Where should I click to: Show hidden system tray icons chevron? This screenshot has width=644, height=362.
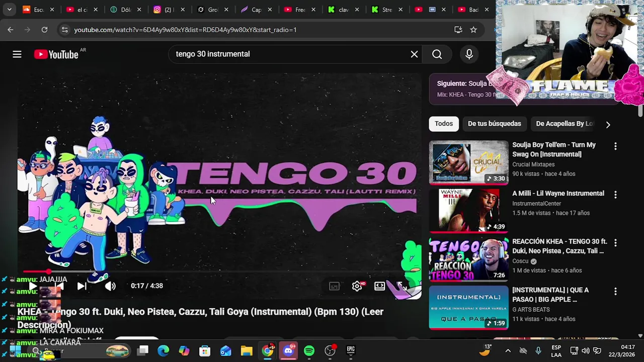coord(508,351)
